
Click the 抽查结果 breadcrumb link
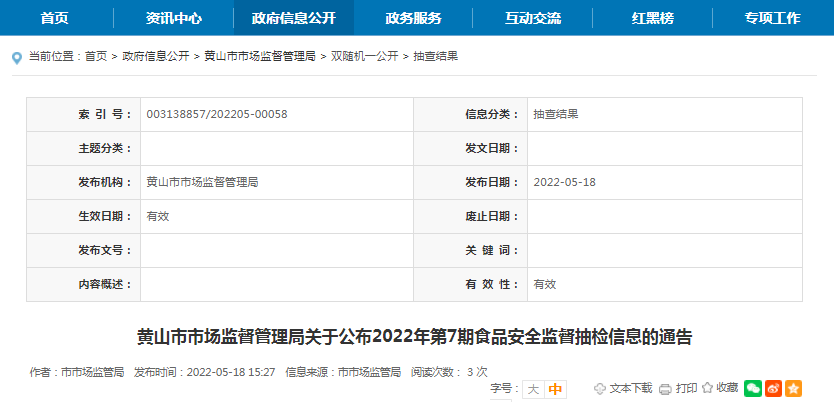(x=435, y=57)
